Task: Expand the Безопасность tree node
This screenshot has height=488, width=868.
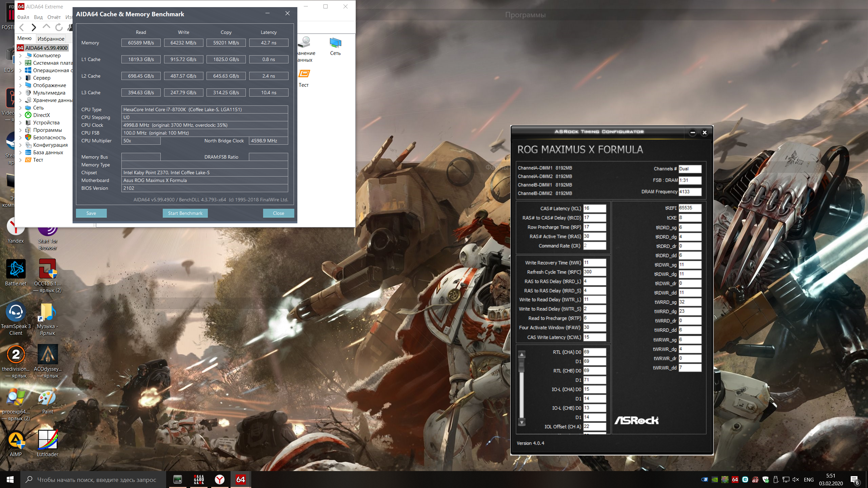Action: click(x=20, y=138)
